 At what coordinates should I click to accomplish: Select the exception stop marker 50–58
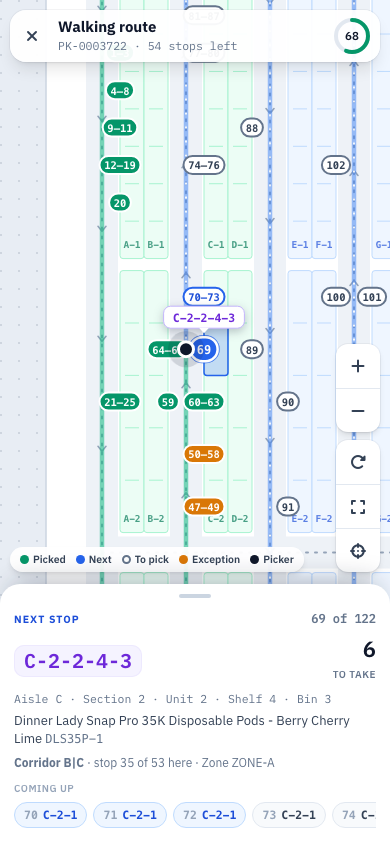(x=204, y=454)
